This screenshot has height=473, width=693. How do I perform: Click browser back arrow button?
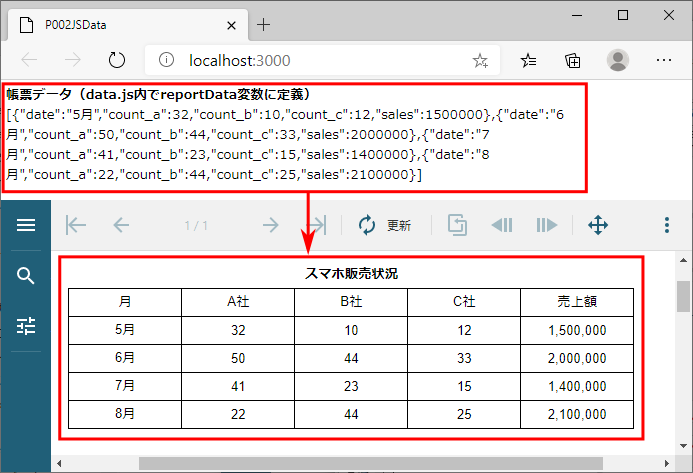tap(30, 60)
